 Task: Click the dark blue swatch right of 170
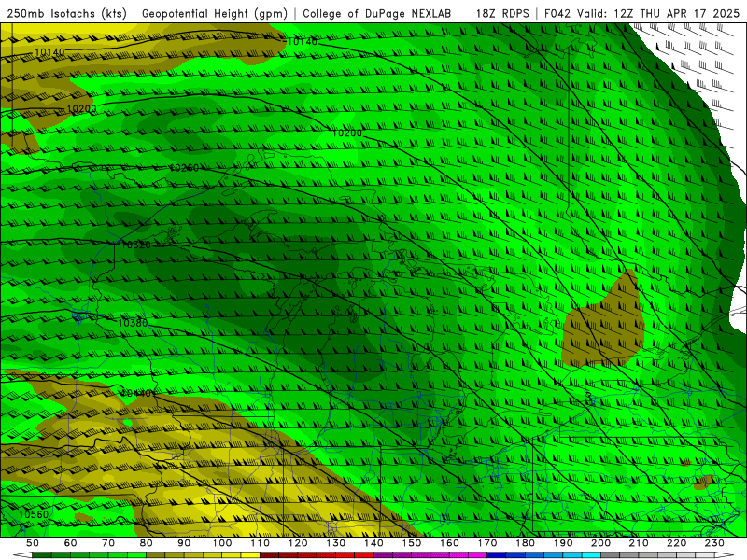click(497, 555)
